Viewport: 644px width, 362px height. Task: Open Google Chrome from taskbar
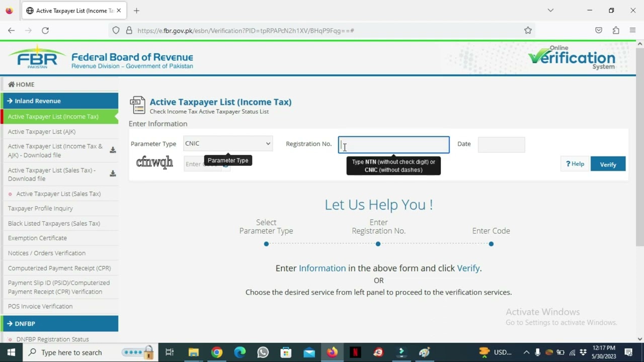pyautogui.click(x=217, y=352)
